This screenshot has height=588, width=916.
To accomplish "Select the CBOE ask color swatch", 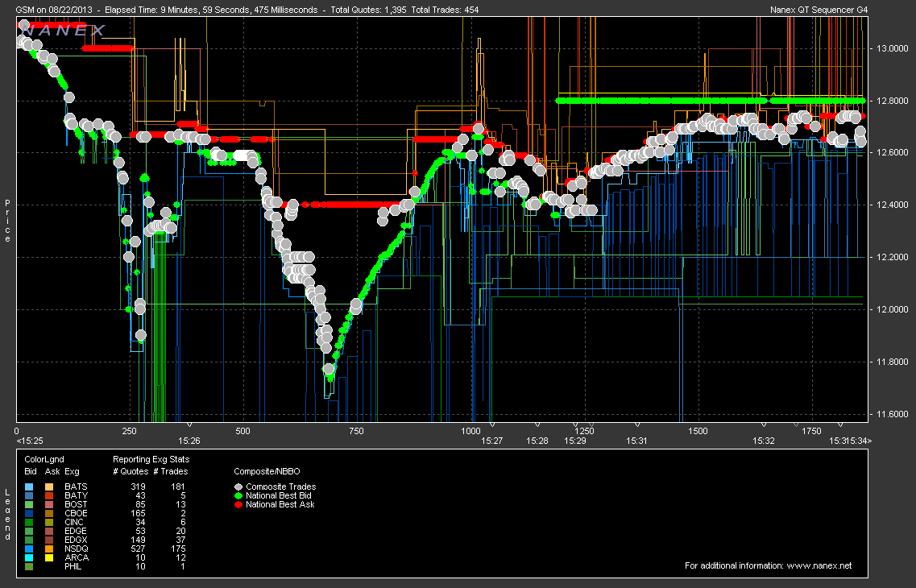I will (x=49, y=513).
